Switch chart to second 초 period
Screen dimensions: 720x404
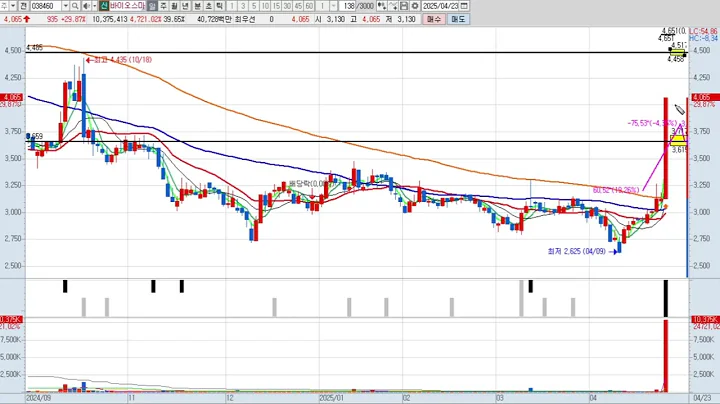click(208, 6)
